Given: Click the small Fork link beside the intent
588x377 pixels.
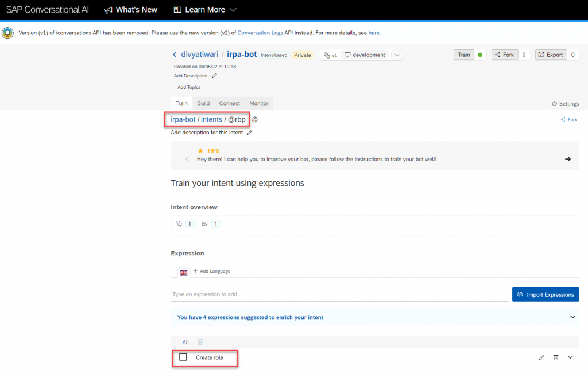Looking at the screenshot, I should click(569, 119).
